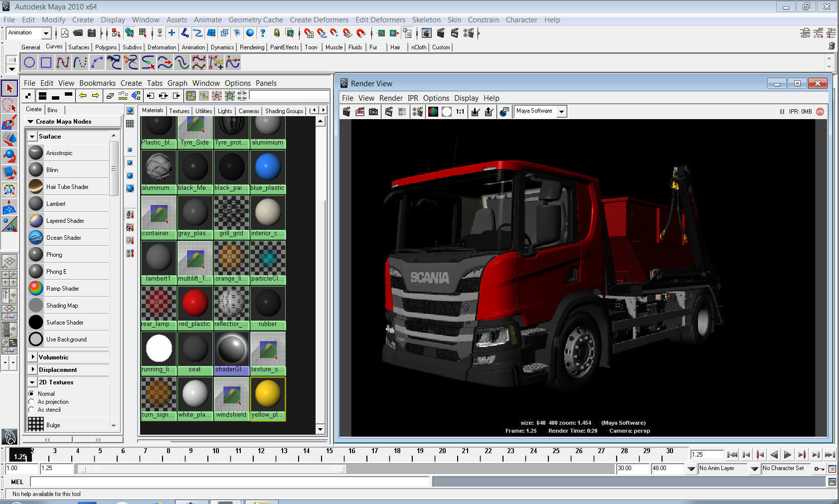Click the Script Editor icon
The height and width of the screenshot is (504, 839).
[x=832, y=482]
